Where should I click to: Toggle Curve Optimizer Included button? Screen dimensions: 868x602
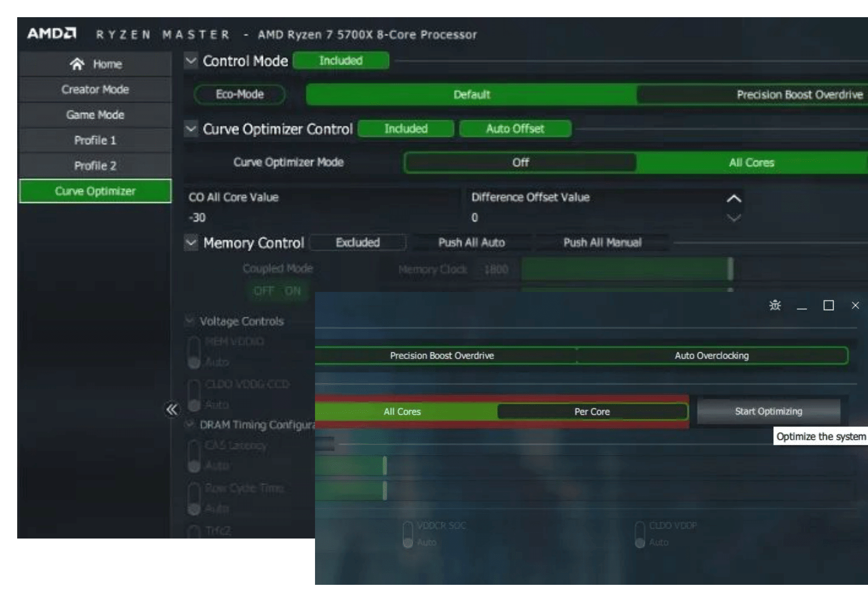click(x=406, y=129)
